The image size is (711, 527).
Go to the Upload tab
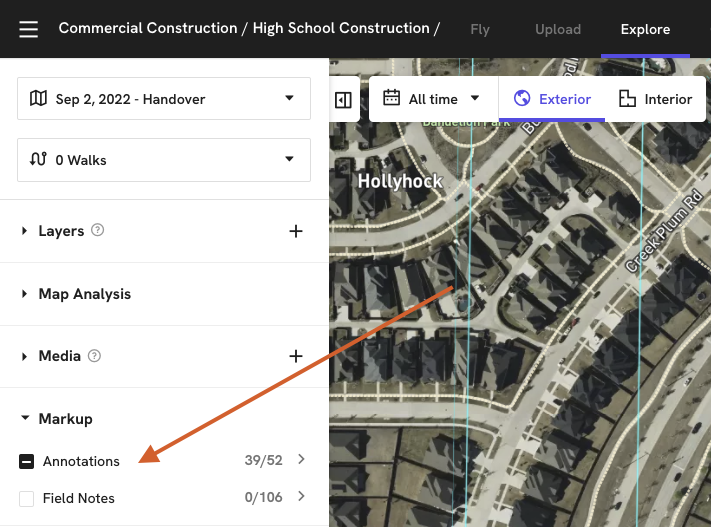(558, 29)
